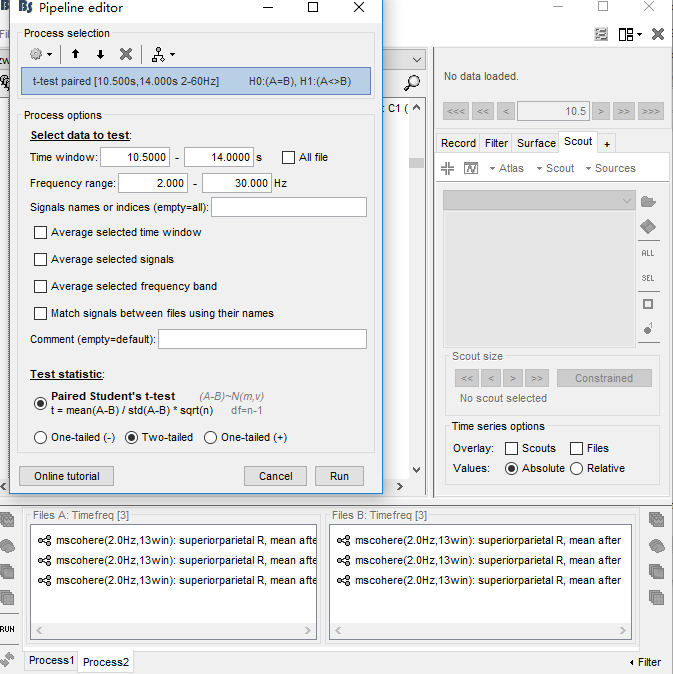This screenshot has height=674, width=673.
Task: Enable Average selected frequency band
Action: [40, 286]
